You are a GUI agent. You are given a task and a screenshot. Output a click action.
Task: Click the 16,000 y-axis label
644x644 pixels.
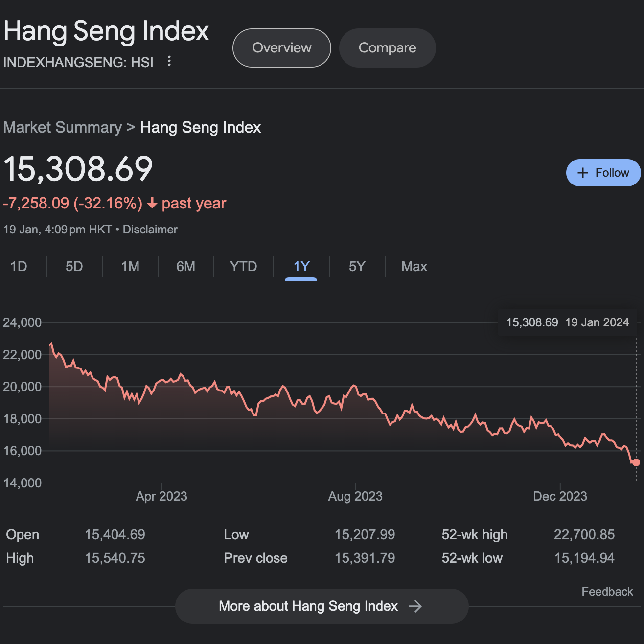(x=23, y=451)
